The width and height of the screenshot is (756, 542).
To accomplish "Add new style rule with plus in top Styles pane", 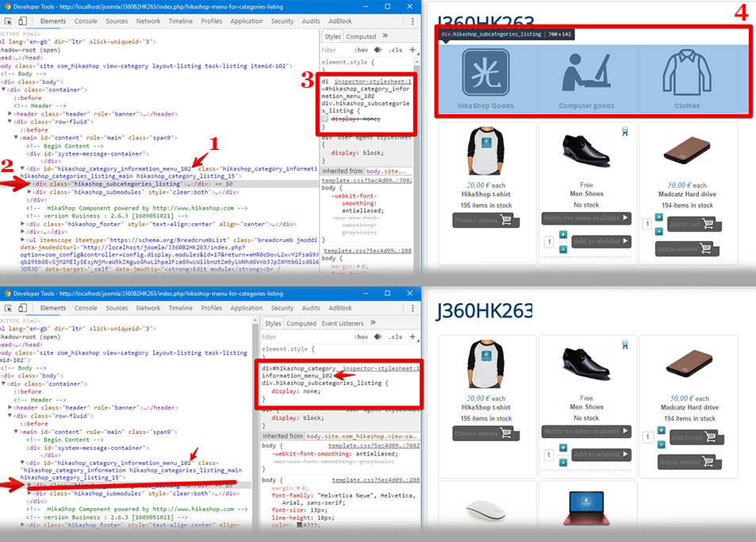I will pyautogui.click(x=413, y=50).
